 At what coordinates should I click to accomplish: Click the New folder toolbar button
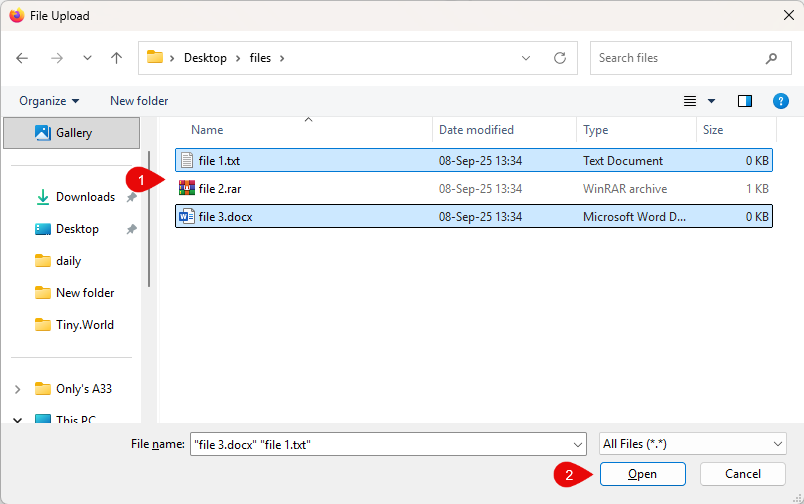(x=139, y=101)
